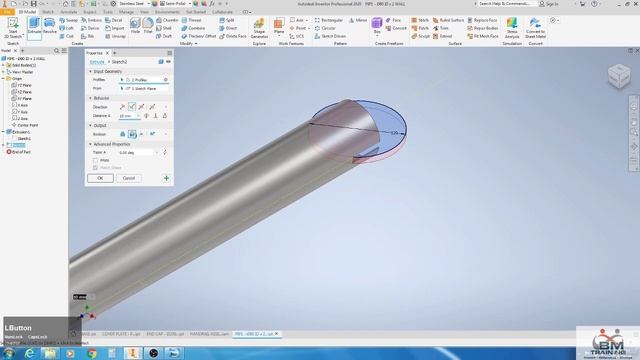Open the Fillet tool
Screen dimensions: 640x360
click(148, 26)
